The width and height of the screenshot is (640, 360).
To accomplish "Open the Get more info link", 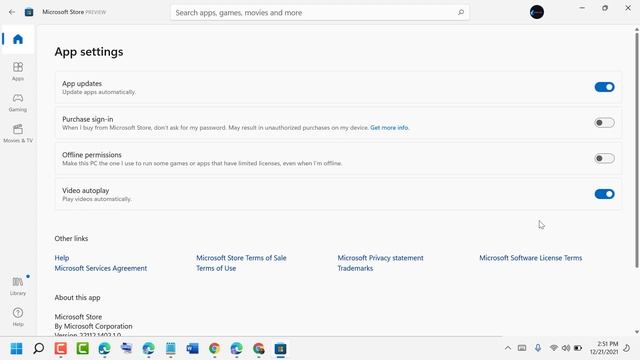I will click(x=389, y=128).
